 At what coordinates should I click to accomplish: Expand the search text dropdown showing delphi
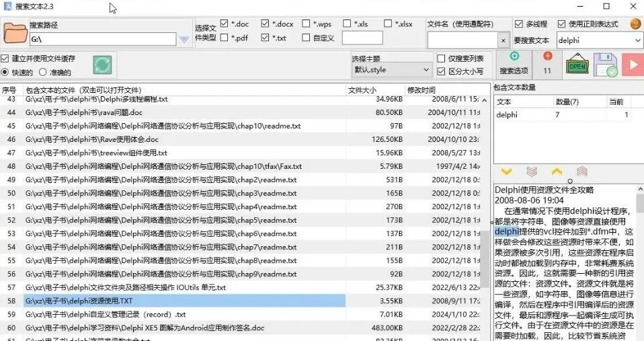coord(638,40)
